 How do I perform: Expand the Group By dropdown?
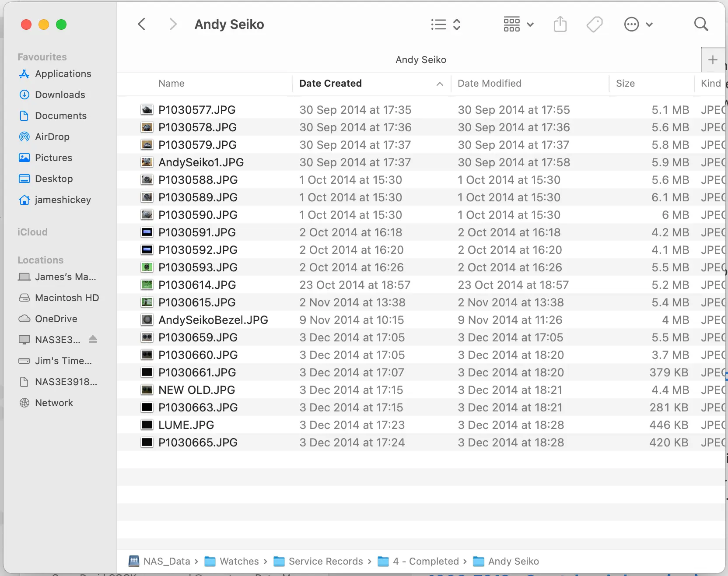tap(518, 24)
